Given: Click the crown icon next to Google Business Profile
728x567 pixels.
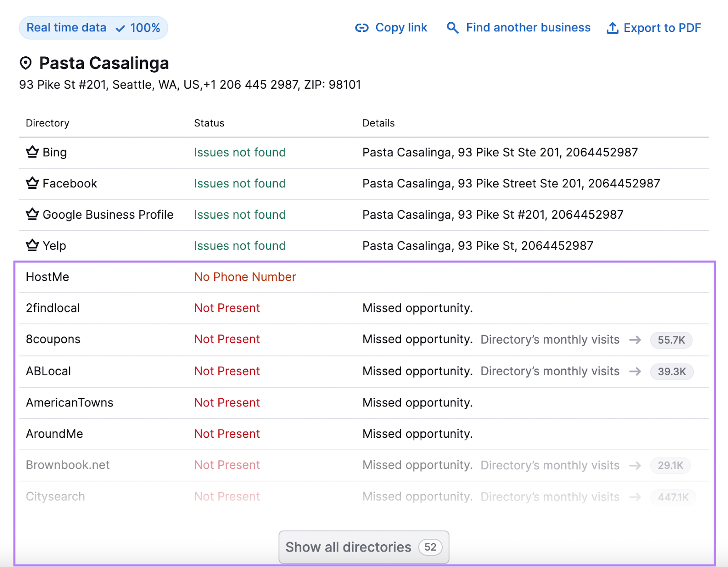Looking at the screenshot, I should [x=32, y=214].
